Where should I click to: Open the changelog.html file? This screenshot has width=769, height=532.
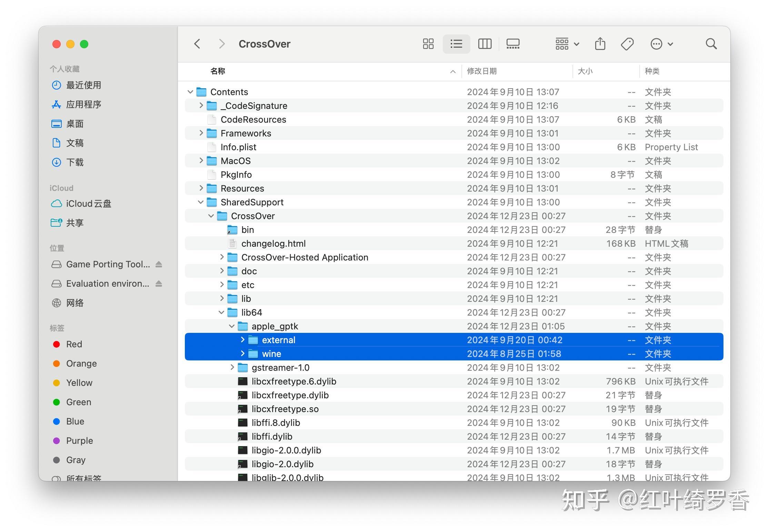point(273,243)
